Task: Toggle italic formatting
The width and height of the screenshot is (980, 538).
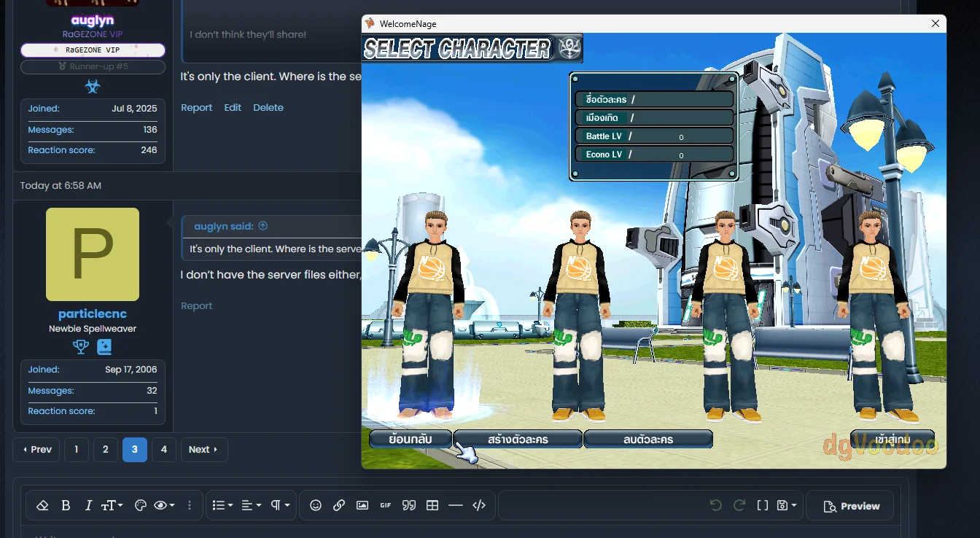Action: click(88, 505)
